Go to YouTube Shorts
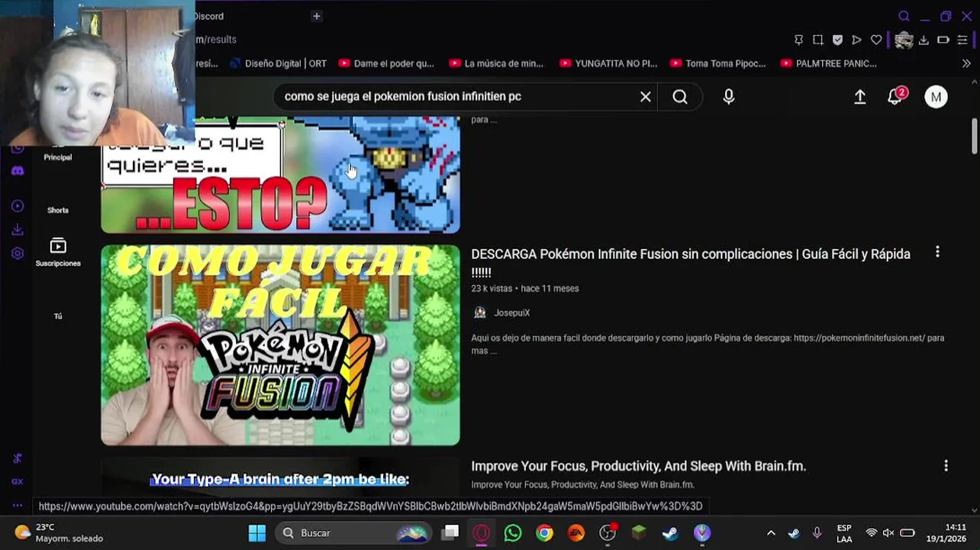The width and height of the screenshot is (980, 550). pyautogui.click(x=58, y=210)
